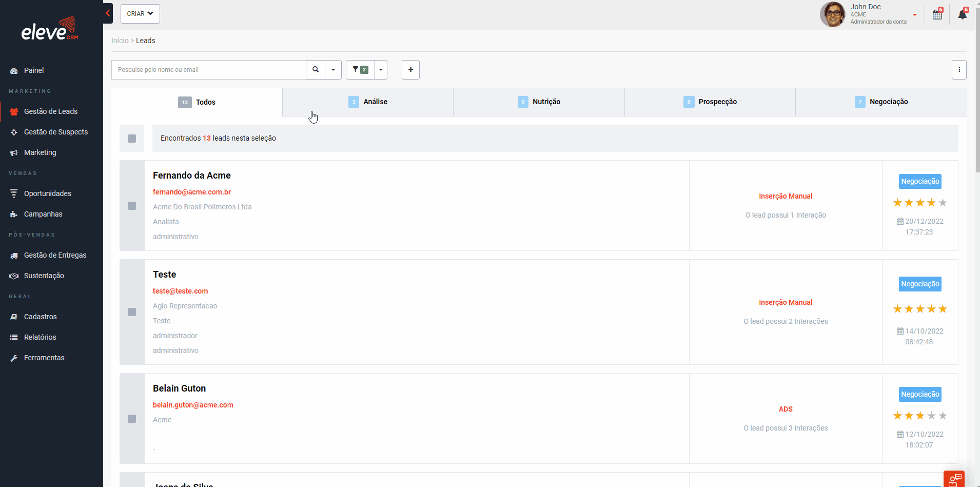
Task: Click the search magnifier icon
Action: (316, 69)
